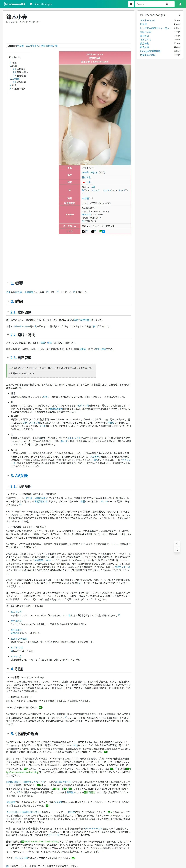The width and height of the screenshot is (186, 868).
Task: Collapse section 2.2. 趣味・特技 with its chevron
Action: (x=8, y=335)
